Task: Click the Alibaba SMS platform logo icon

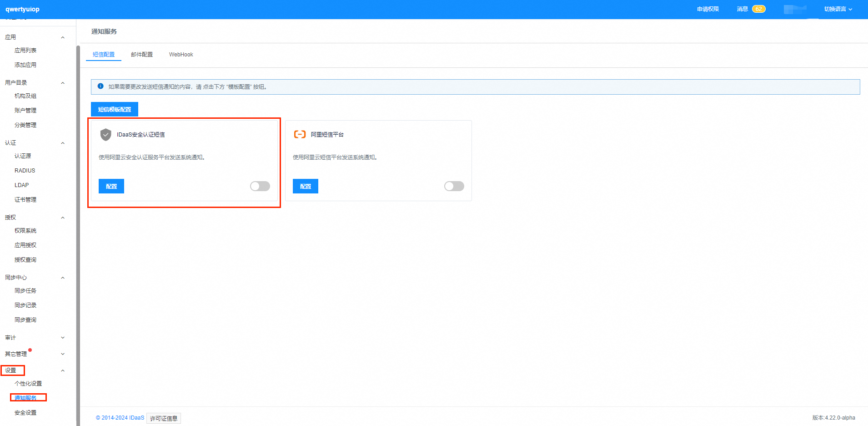Action: [300, 134]
